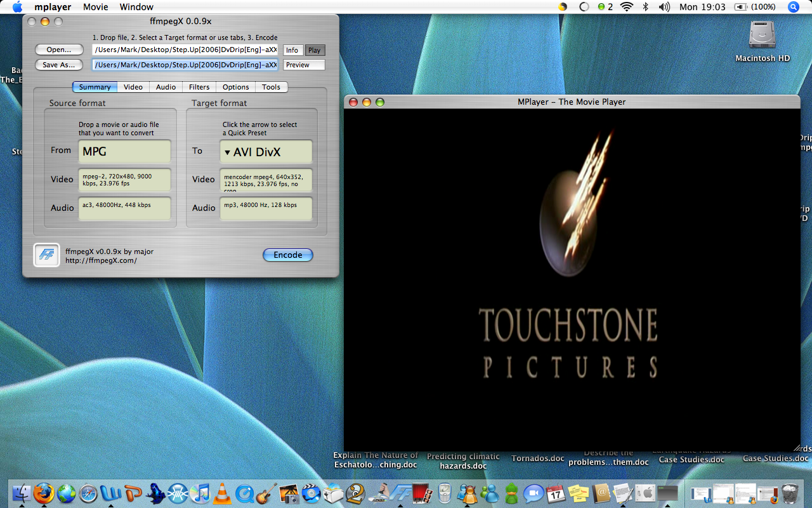
Task: Launch MSN Messenger from the Dock
Action: pos(490,493)
